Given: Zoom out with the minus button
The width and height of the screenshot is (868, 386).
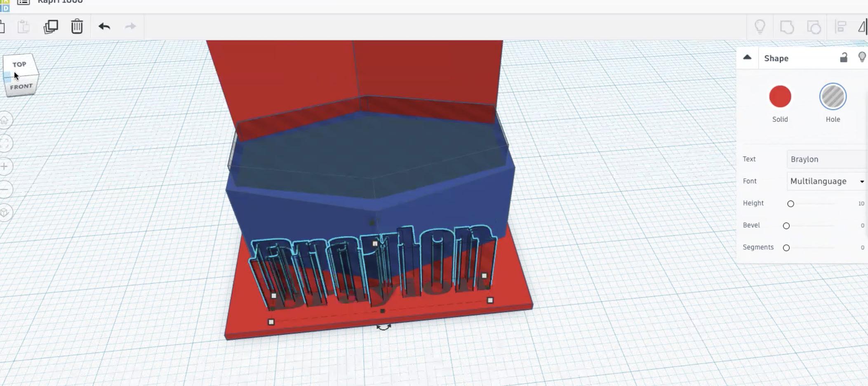Looking at the screenshot, I should coord(5,189).
